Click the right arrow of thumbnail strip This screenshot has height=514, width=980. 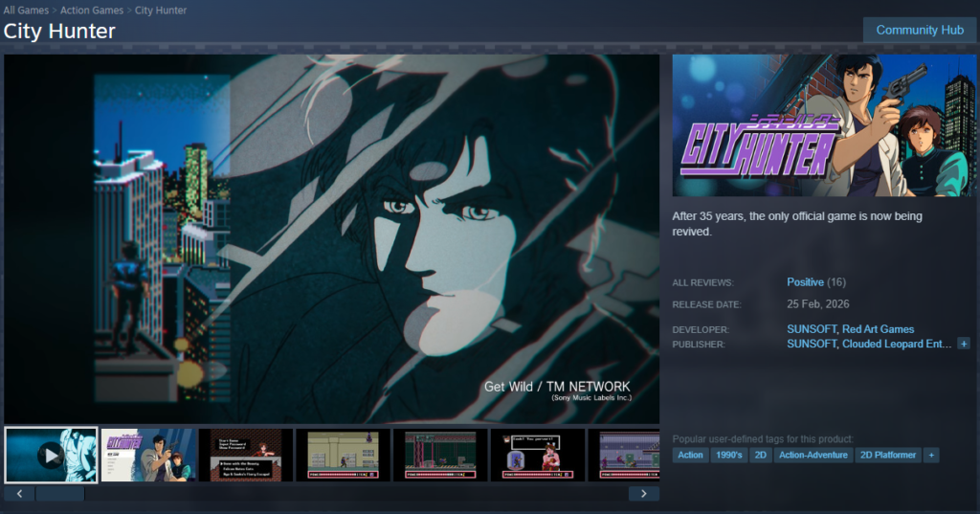644,494
